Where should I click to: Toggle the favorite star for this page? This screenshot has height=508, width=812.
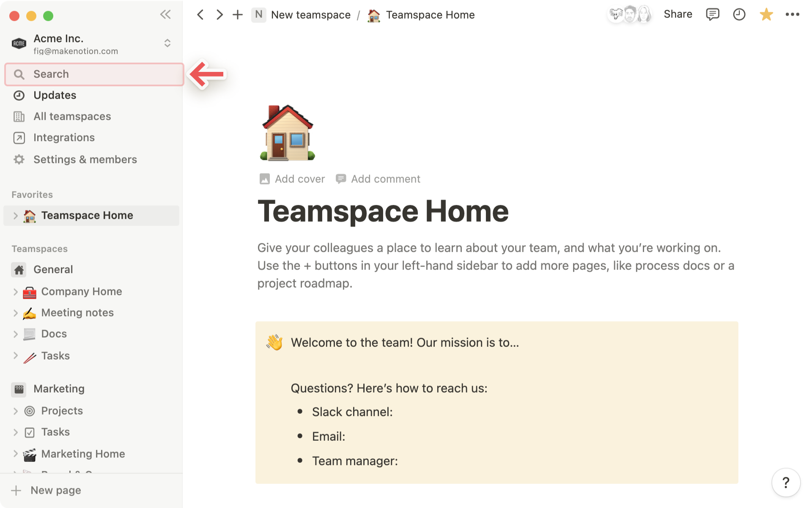coord(766,14)
